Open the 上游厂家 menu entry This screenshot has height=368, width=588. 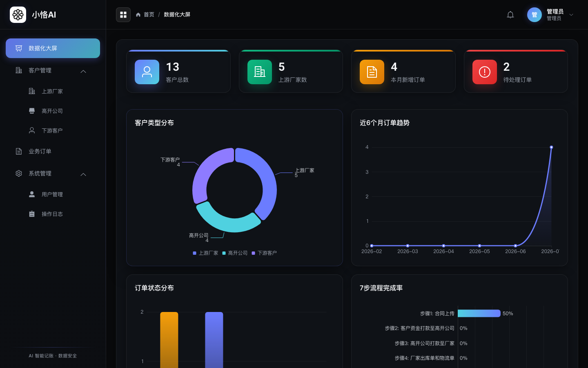[53, 91]
